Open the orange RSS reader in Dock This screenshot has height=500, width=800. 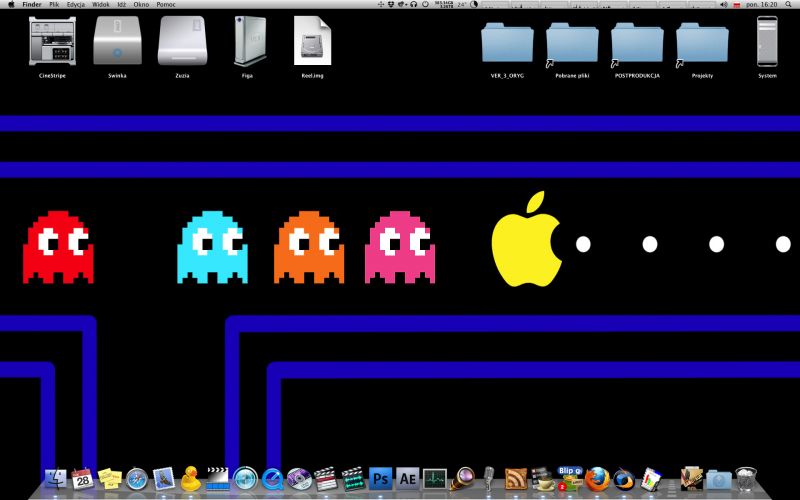[x=516, y=479]
